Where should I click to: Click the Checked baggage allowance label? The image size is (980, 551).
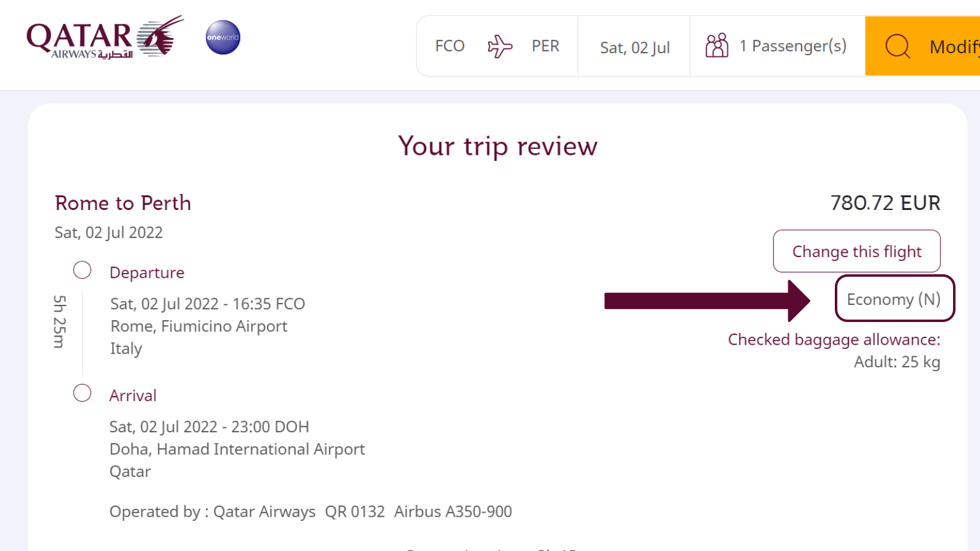point(834,340)
